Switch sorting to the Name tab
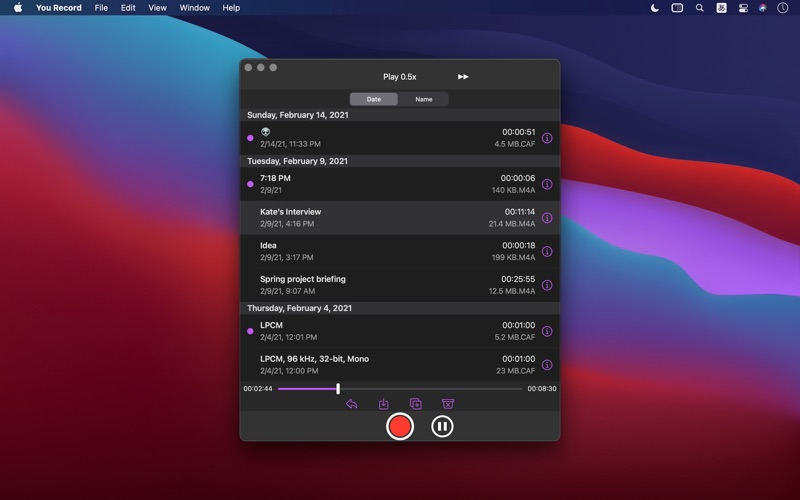Viewport: 800px width, 500px height. [x=424, y=99]
